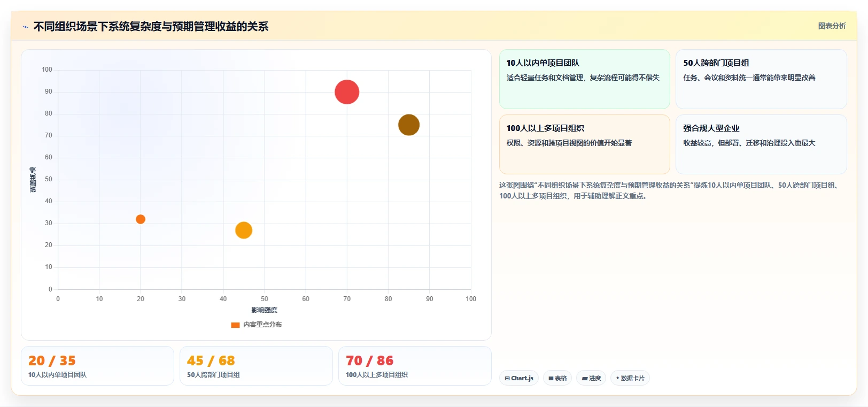This screenshot has height=407, width=868.
Task: Click the brown bubble data point
Action: (x=409, y=125)
